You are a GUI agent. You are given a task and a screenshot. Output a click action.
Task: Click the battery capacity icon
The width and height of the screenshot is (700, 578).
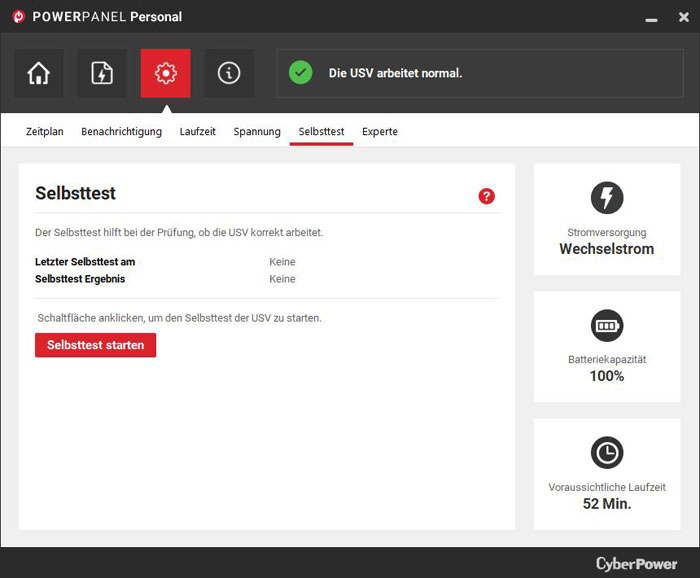(607, 325)
